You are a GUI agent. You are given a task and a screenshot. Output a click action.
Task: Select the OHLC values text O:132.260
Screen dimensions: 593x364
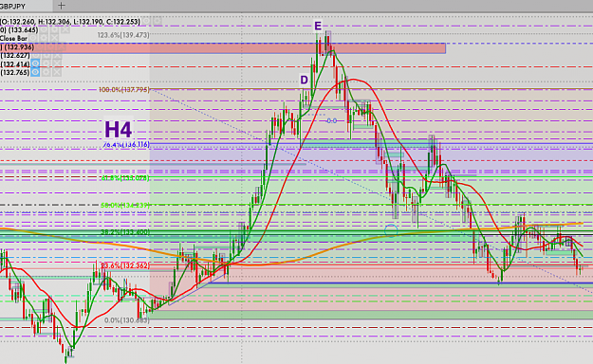[18, 22]
